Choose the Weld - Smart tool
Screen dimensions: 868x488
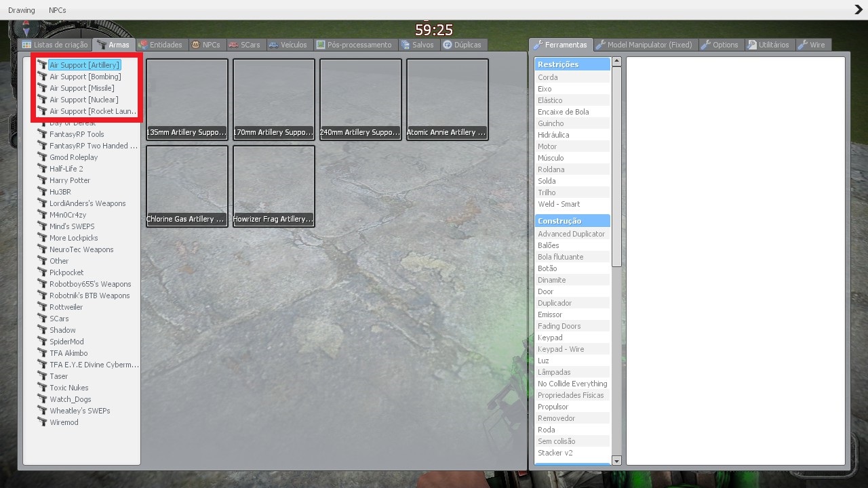coord(572,204)
